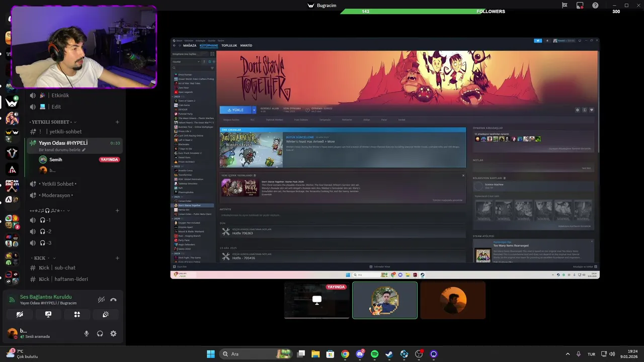Open the Discord activities button

pyautogui.click(x=77, y=314)
